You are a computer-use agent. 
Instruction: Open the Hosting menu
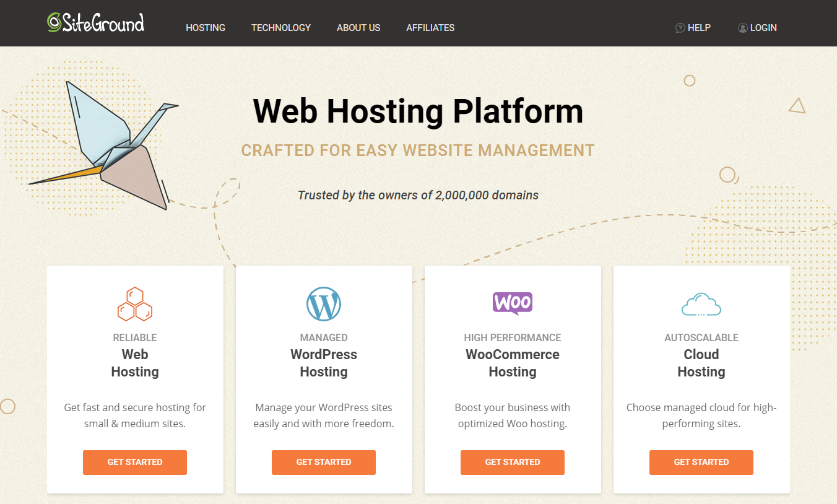(206, 28)
